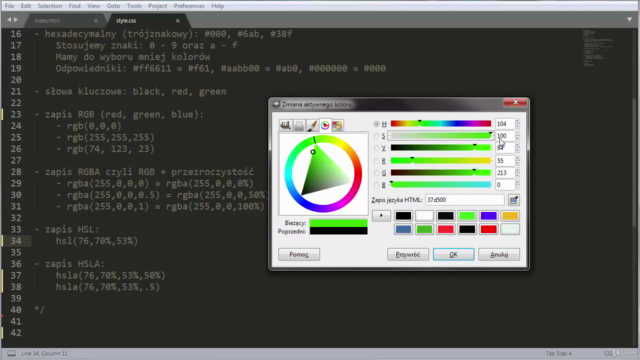Open the Selection menu
This screenshot has height=360, width=640.
coord(50,6)
